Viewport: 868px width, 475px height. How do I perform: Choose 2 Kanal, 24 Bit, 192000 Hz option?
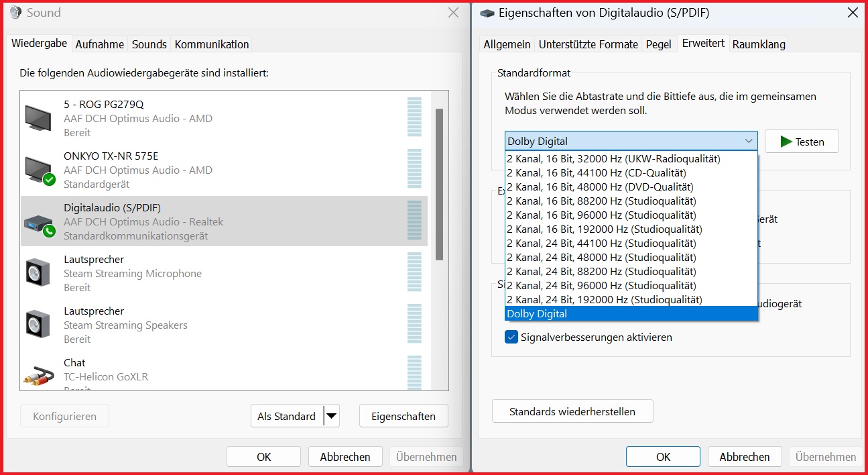[x=631, y=300]
